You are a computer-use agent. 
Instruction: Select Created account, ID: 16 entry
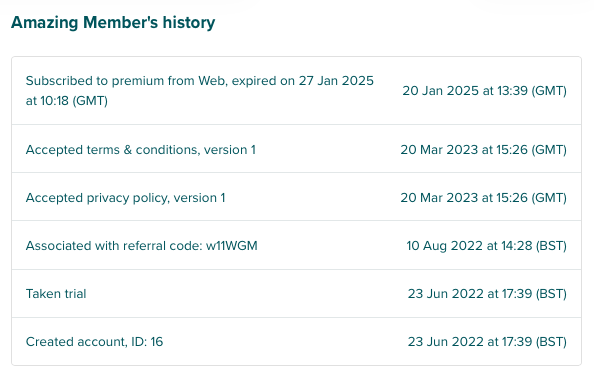tap(94, 342)
